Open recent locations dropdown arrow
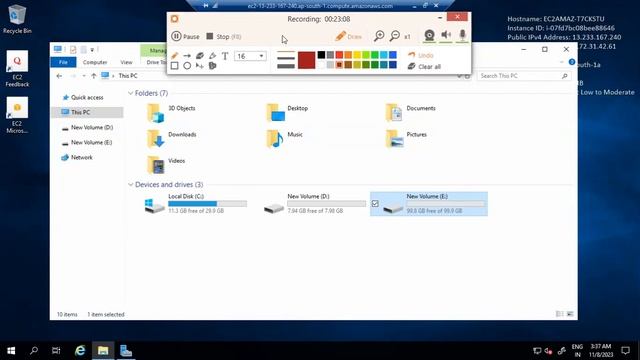The image size is (640, 360). point(84,76)
